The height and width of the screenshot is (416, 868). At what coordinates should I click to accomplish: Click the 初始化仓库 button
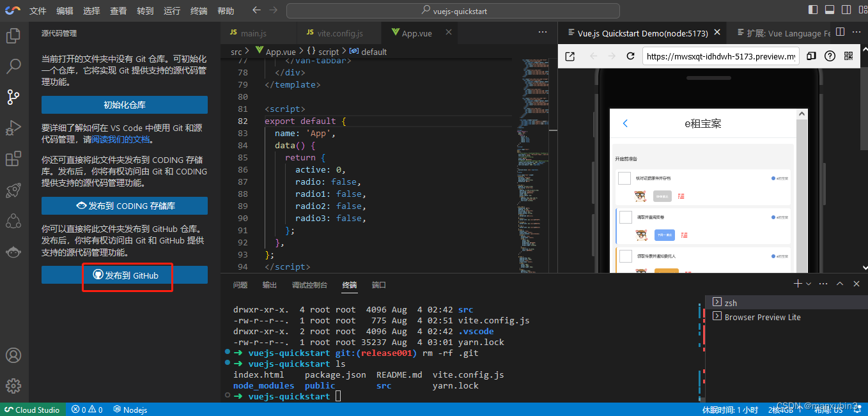click(125, 105)
